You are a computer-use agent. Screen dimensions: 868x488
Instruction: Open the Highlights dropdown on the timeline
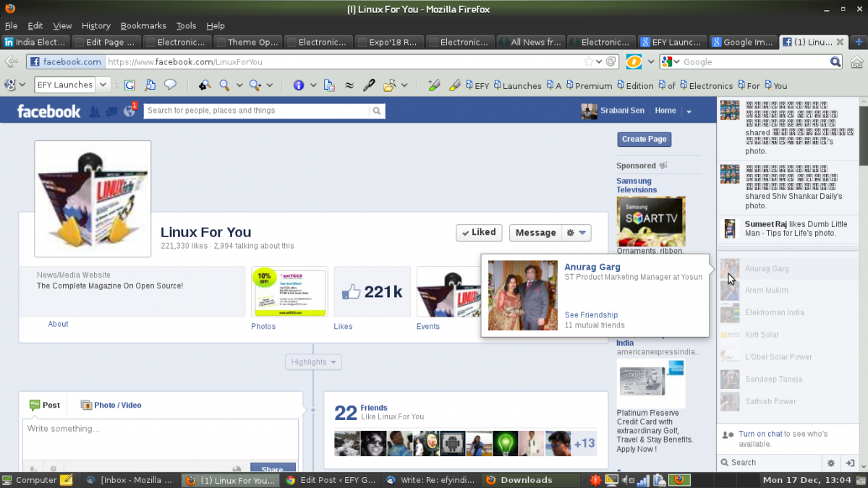[x=312, y=361]
